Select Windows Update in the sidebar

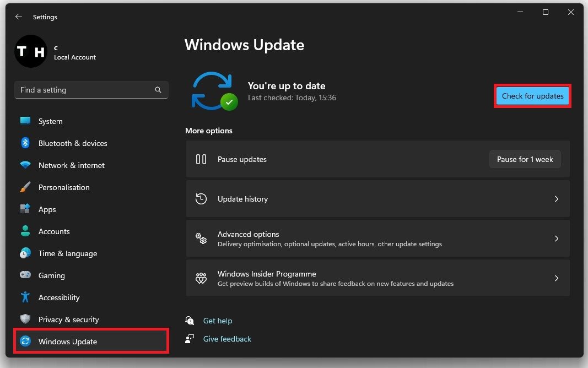68,342
